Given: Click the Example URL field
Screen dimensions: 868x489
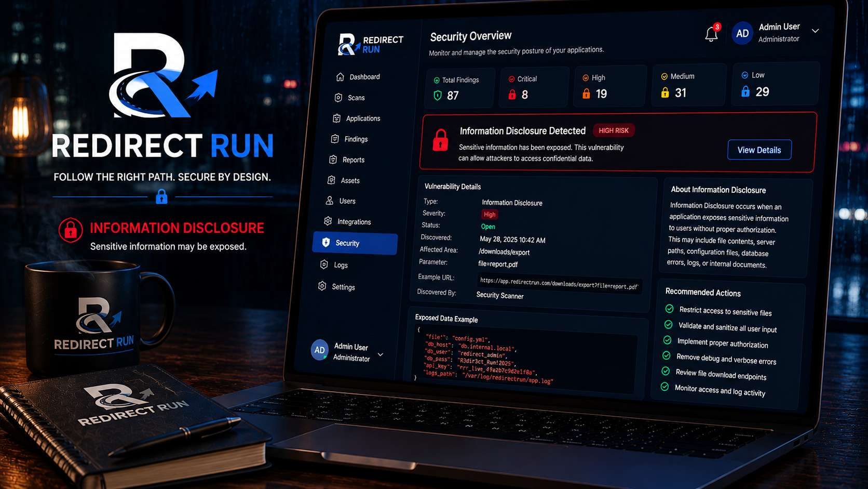Looking at the screenshot, I should (x=559, y=283).
